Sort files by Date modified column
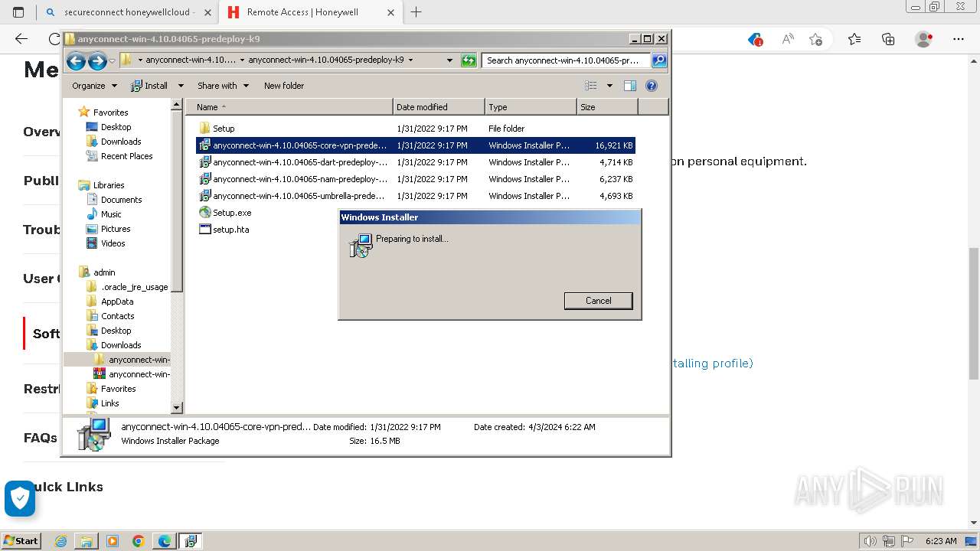980x551 pixels. click(x=439, y=107)
